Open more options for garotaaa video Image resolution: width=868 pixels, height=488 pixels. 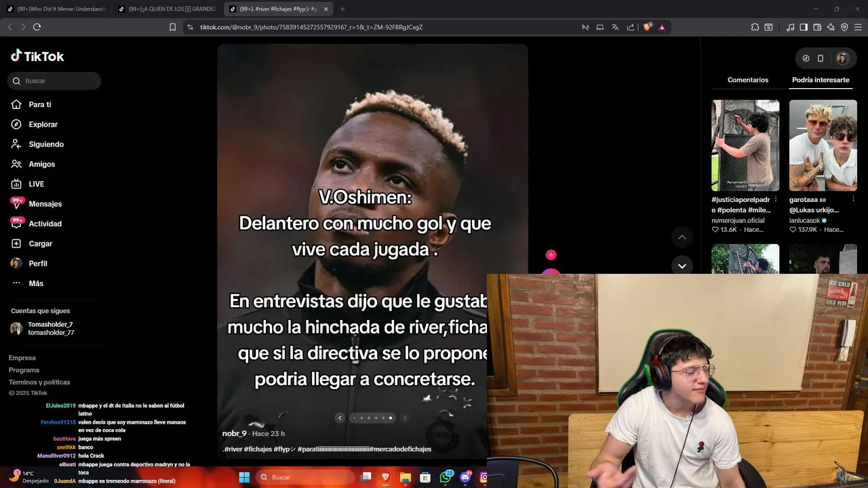pyautogui.click(x=853, y=199)
